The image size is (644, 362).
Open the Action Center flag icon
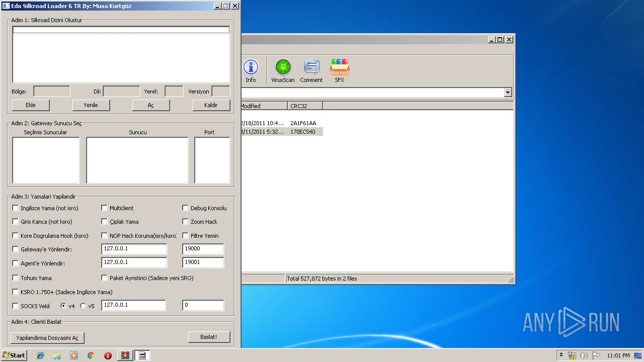[596, 355]
